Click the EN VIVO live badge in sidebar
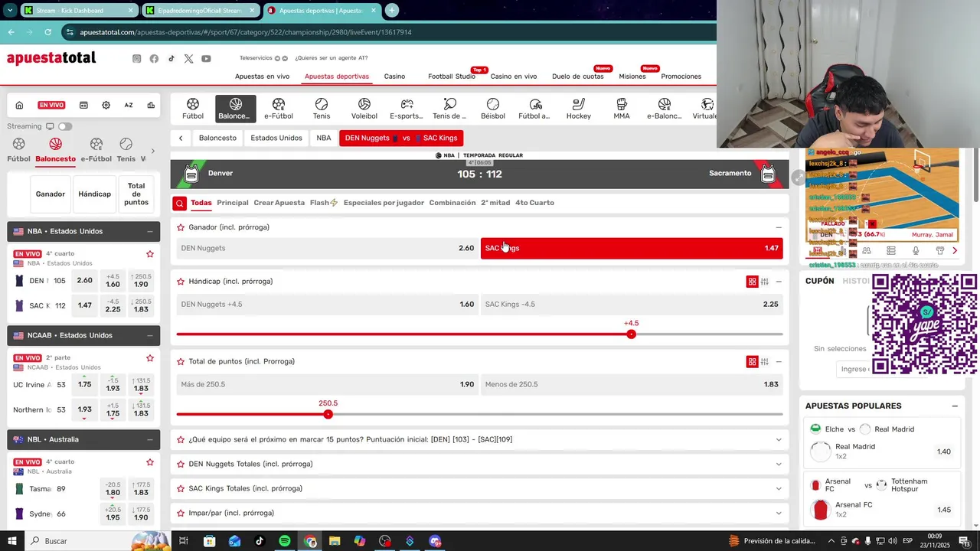The image size is (980, 551). pyautogui.click(x=52, y=106)
